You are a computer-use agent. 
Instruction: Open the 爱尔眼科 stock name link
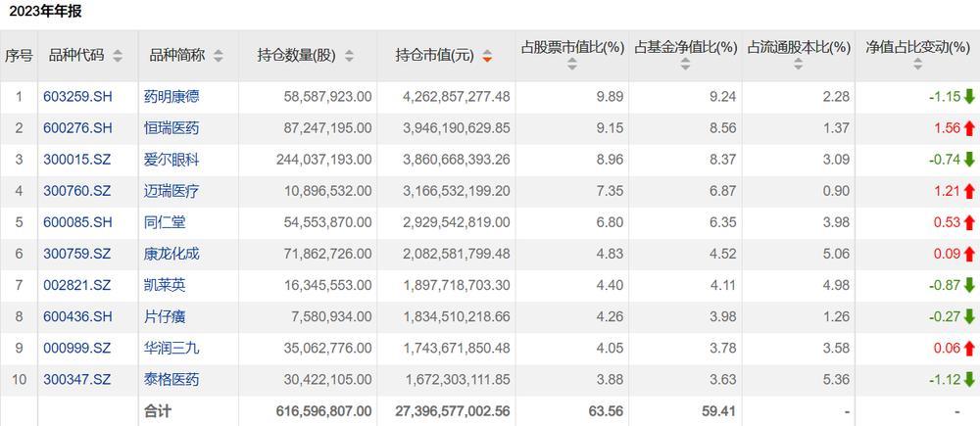pos(171,160)
